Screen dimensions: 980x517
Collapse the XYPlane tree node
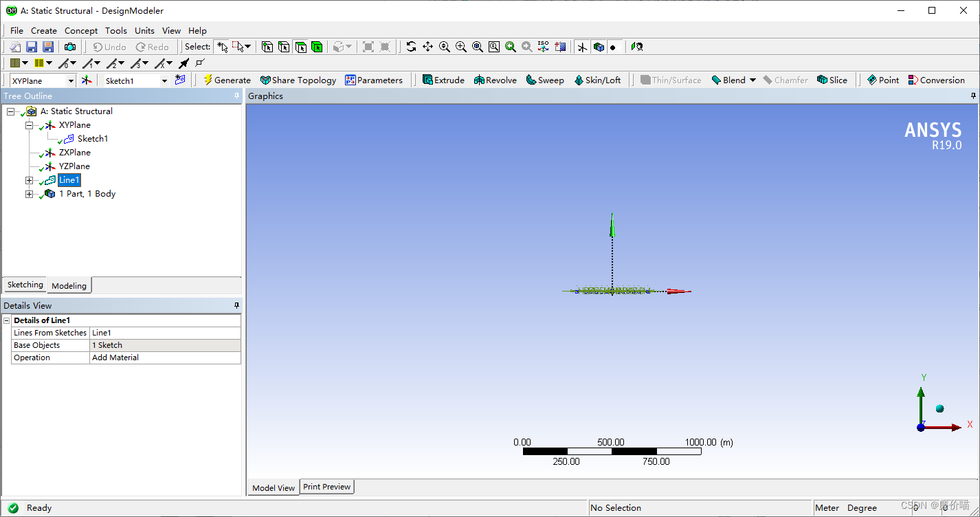(29, 125)
